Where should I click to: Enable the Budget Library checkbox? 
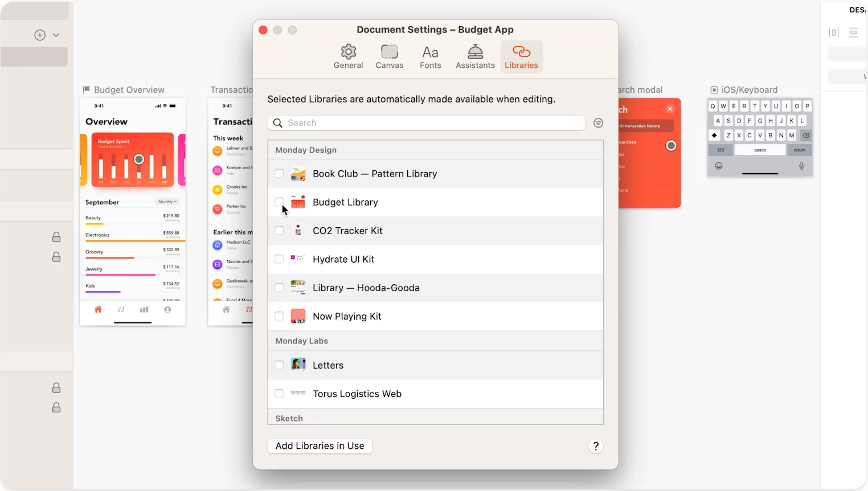tap(279, 202)
